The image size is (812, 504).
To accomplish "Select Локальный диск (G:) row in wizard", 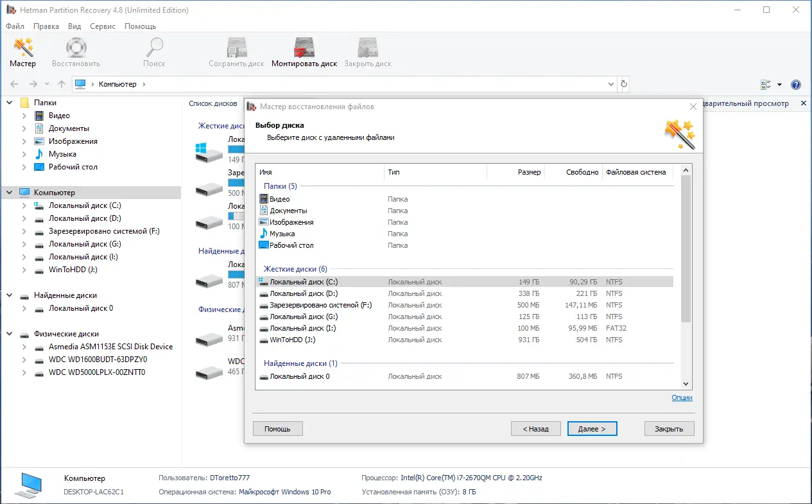I will [x=465, y=317].
